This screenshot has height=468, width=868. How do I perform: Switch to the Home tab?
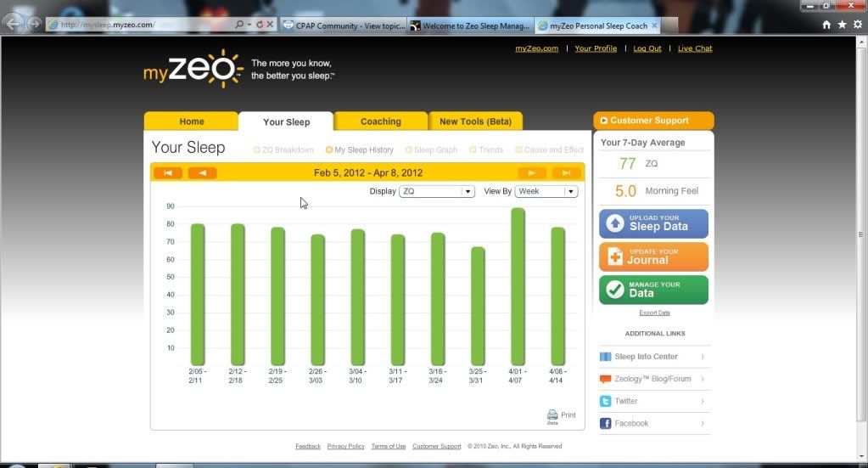tap(191, 121)
